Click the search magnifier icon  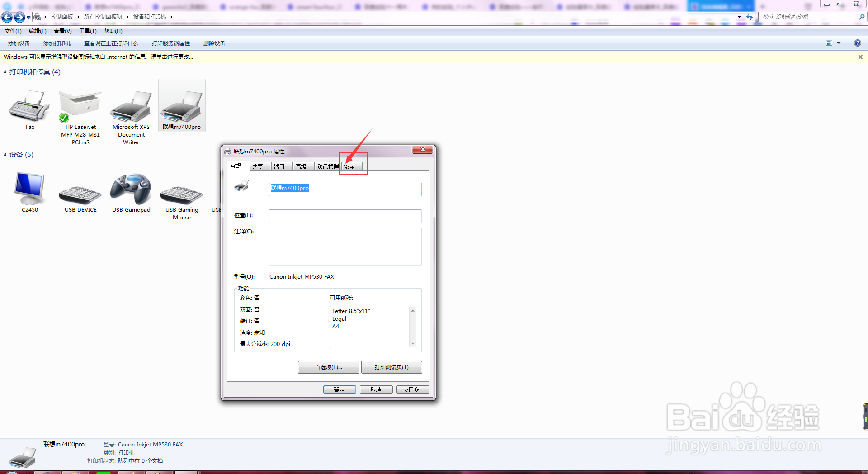coord(862,17)
